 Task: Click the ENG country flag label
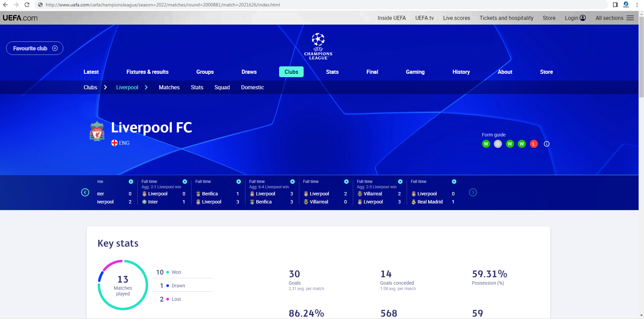coord(120,143)
